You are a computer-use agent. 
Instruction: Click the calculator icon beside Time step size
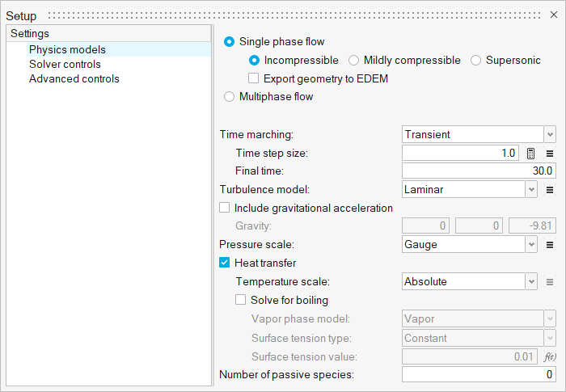531,153
